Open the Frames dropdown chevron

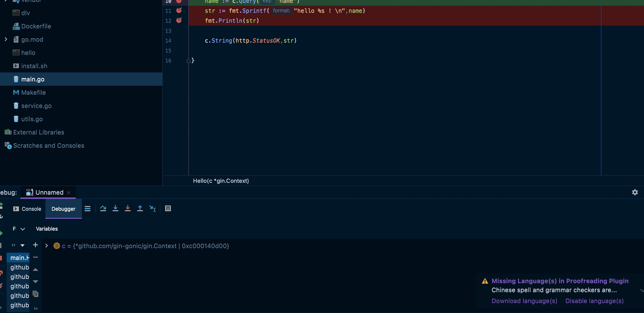click(x=22, y=229)
